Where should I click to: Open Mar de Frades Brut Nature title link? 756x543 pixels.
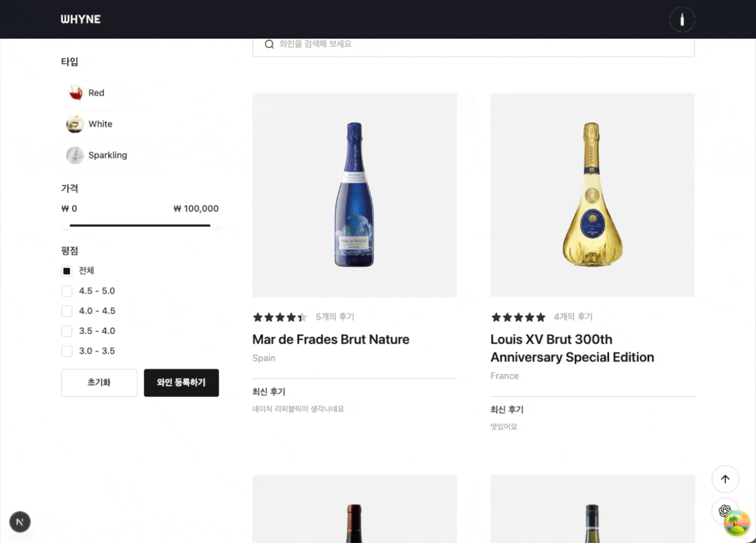point(331,339)
